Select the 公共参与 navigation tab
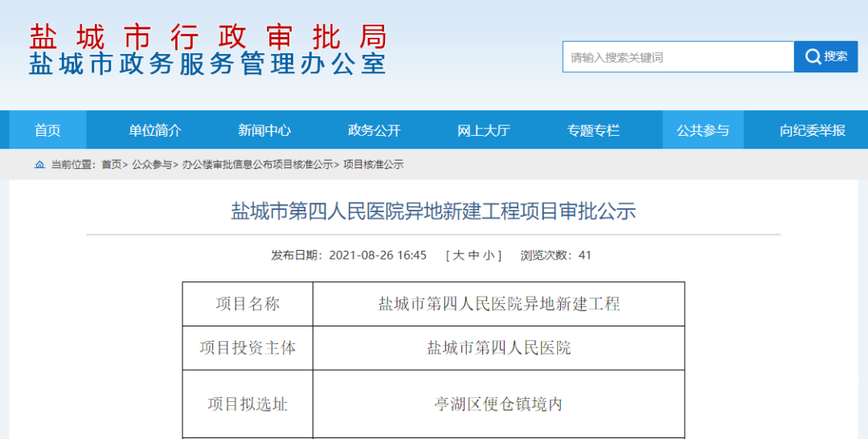The height and width of the screenshot is (439, 868). [x=702, y=130]
